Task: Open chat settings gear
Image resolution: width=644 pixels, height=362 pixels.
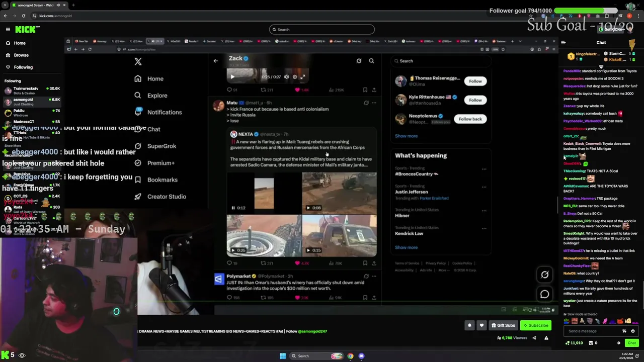Action: pos(619,343)
